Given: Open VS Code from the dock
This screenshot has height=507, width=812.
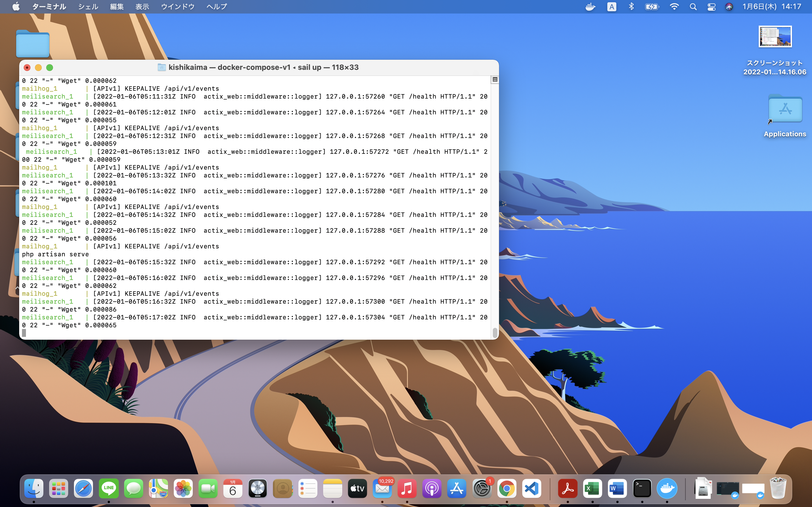Looking at the screenshot, I should [531, 488].
